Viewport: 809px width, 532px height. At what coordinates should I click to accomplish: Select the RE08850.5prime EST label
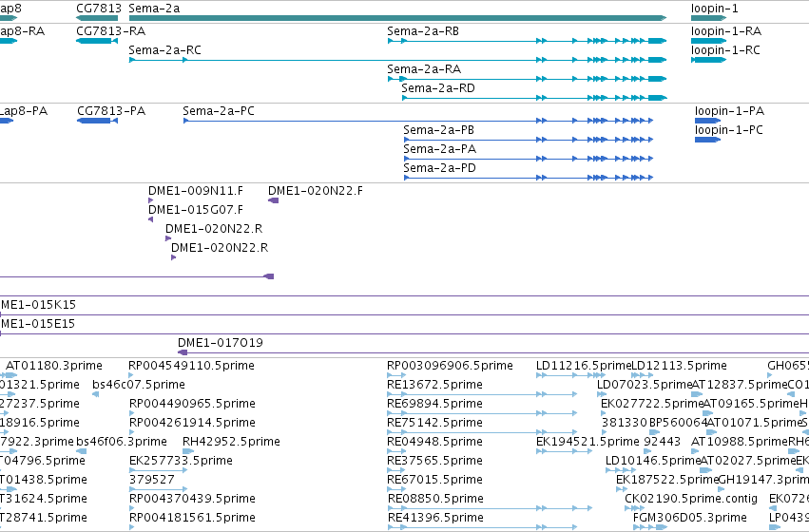point(435,500)
